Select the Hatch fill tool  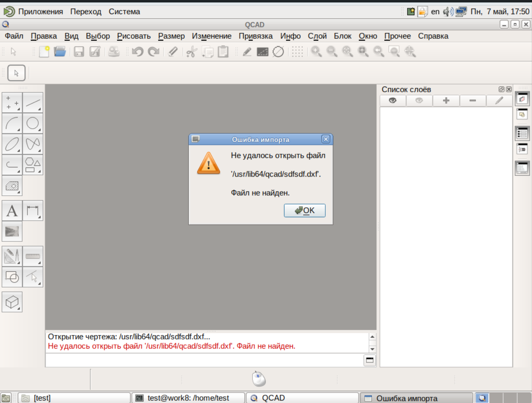tap(12, 186)
